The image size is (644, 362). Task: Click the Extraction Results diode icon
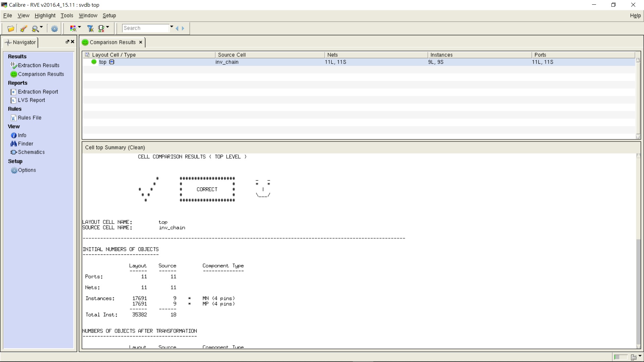pos(14,65)
